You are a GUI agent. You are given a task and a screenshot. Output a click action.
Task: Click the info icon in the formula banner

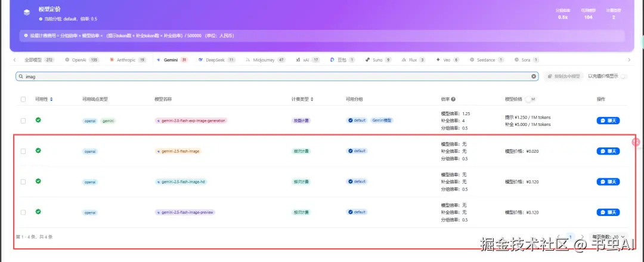[x=26, y=36]
